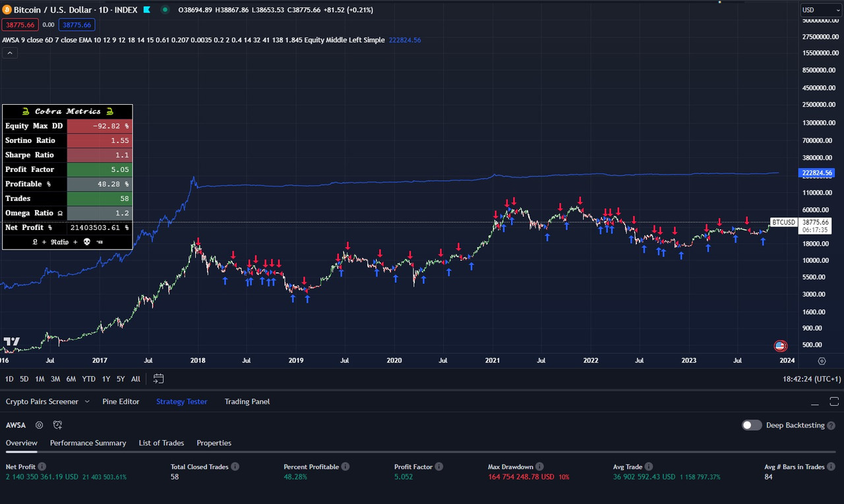Select the Strategy Tester tab

[181, 401]
